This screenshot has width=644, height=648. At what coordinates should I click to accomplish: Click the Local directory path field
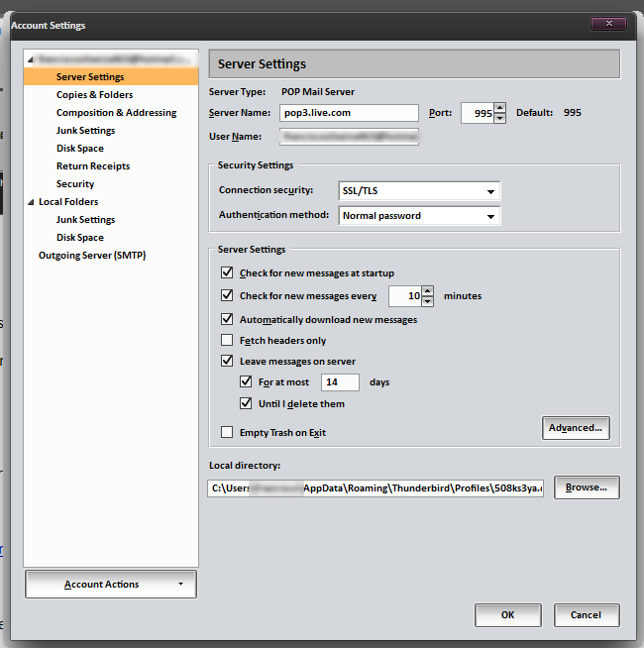(x=376, y=488)
